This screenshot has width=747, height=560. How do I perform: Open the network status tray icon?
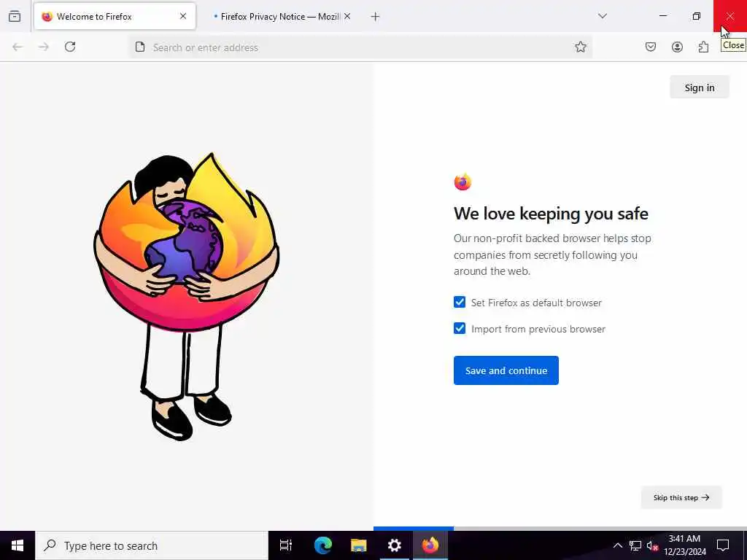[635, 545]
